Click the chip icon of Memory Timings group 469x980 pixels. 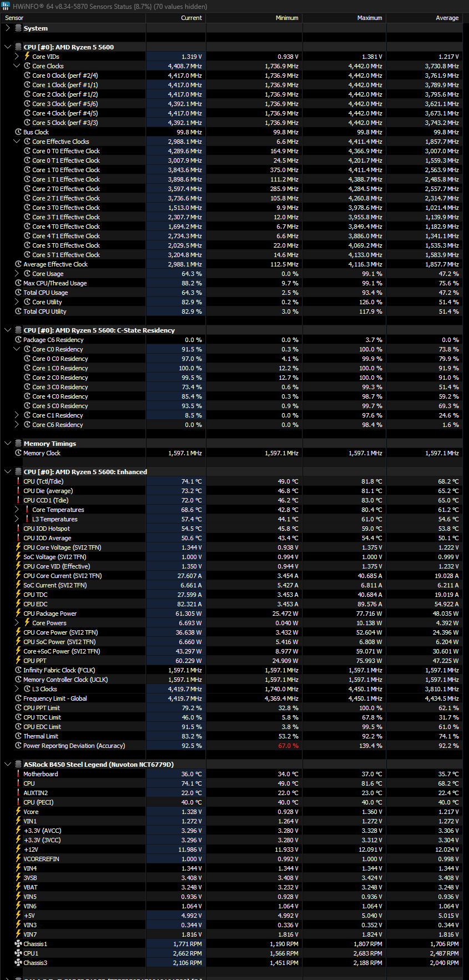pos(18,443)
